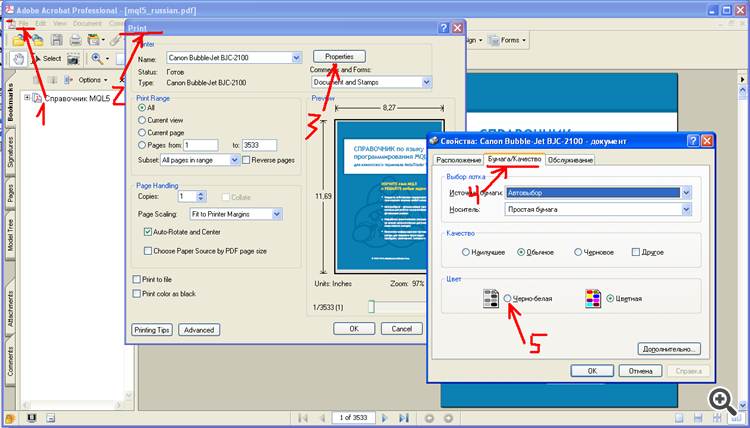
Task: Open the Signatures side panel tab
Action: click(10, 152)
